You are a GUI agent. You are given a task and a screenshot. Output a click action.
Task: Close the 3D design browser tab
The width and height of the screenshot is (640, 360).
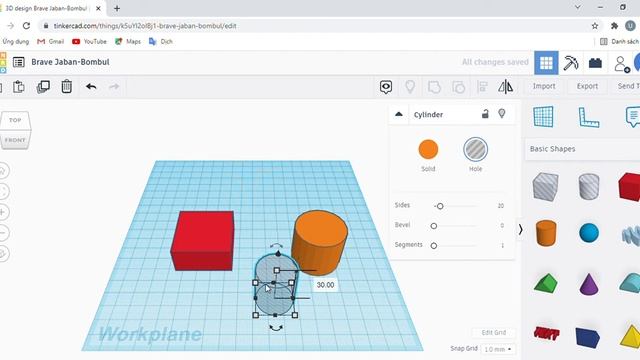point(98,8)
